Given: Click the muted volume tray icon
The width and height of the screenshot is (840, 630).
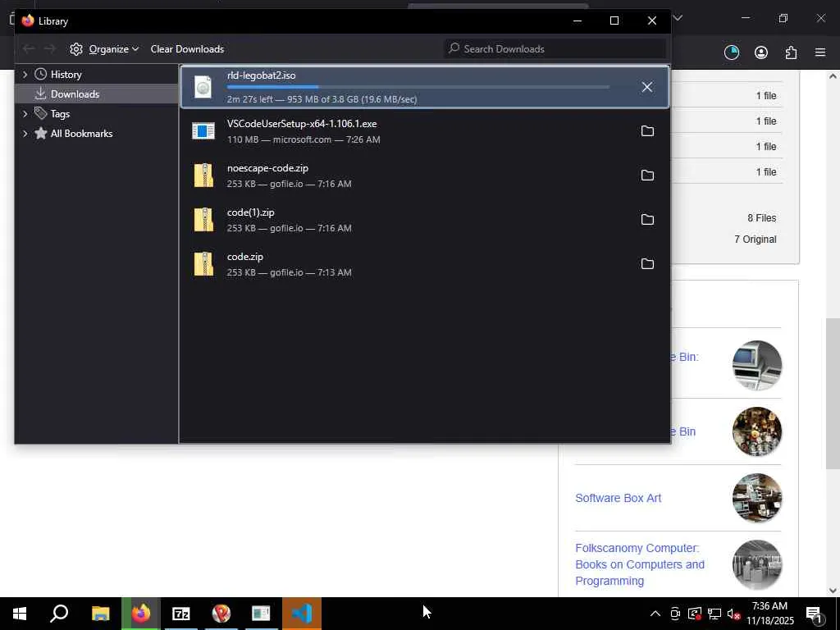Looking at the screenshot, I should [733, 614].
